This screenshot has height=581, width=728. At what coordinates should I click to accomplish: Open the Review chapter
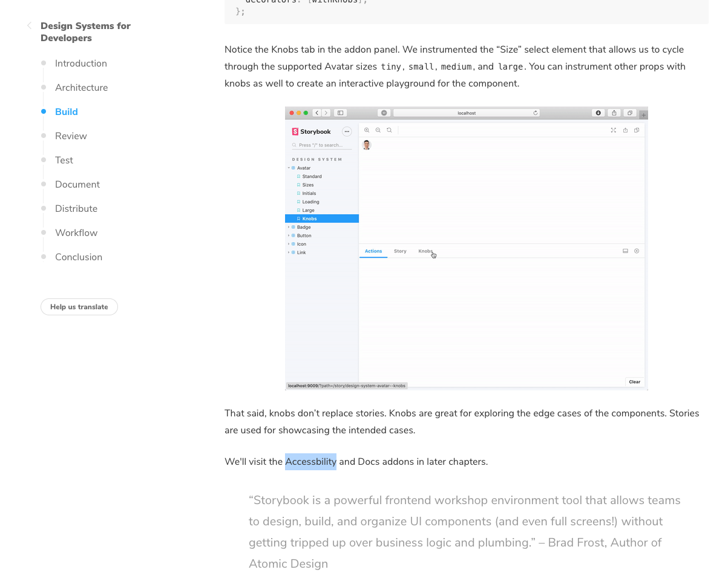click(x=71, y=136)
